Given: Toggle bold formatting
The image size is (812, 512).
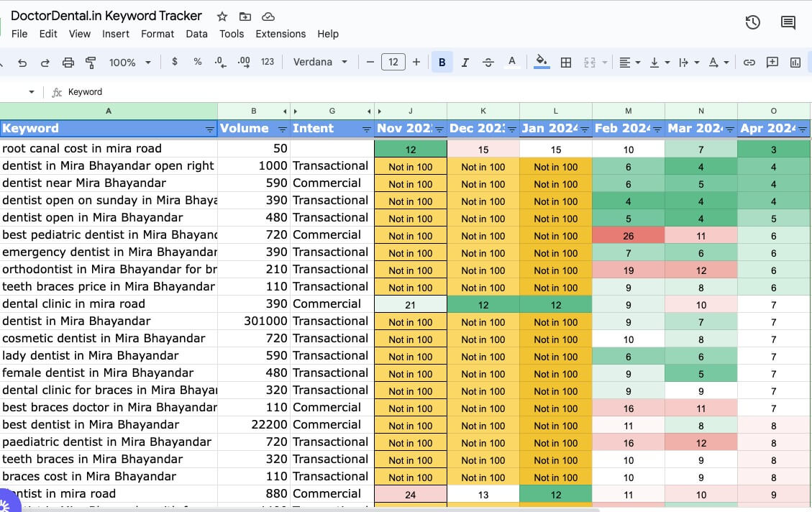Looking at the screenshot, I should click(x=442, y=63).
